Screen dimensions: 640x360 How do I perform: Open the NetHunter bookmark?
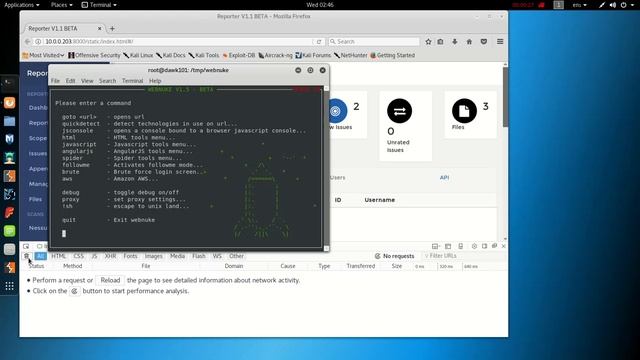[x=351, y=55]
